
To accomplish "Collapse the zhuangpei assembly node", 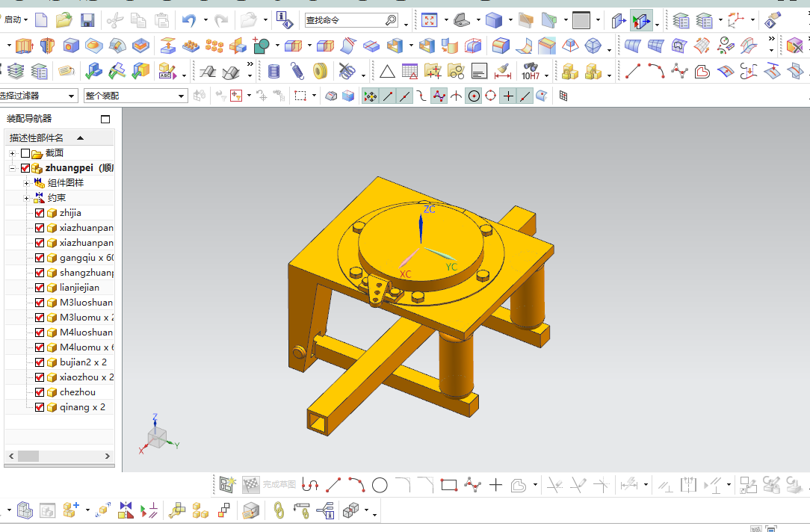I will tap(13, 168).
